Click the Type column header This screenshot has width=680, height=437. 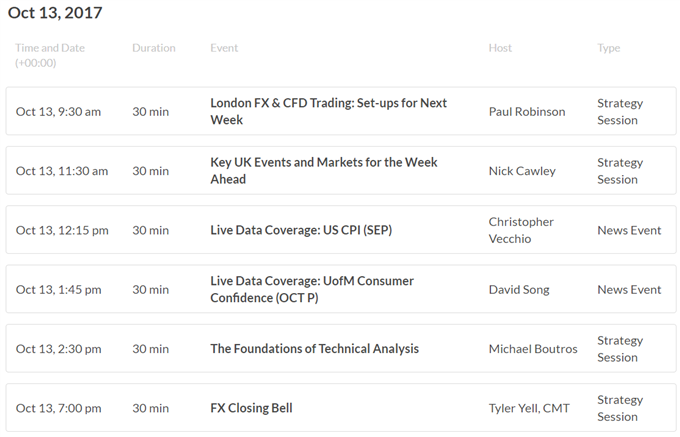[x=608, y=48]
